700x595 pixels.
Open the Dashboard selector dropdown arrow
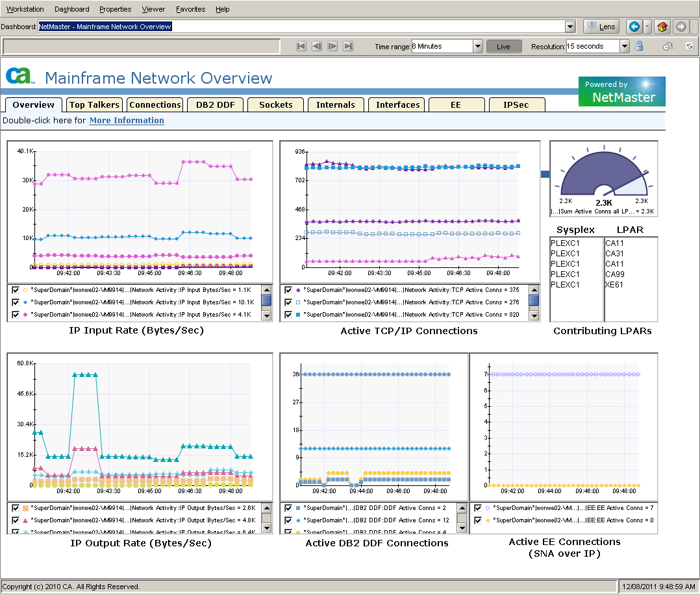click(570, 27)
